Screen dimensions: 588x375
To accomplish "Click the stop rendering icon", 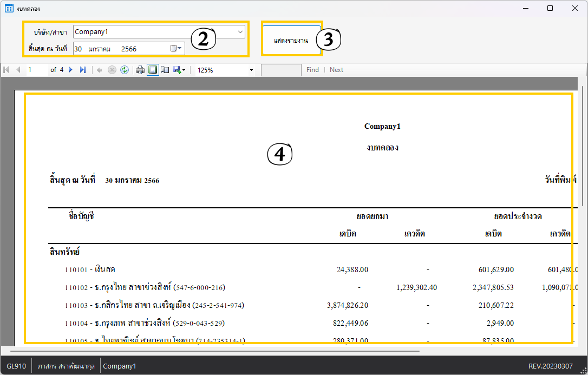I will pyautogui.click(x=112, y=70).
